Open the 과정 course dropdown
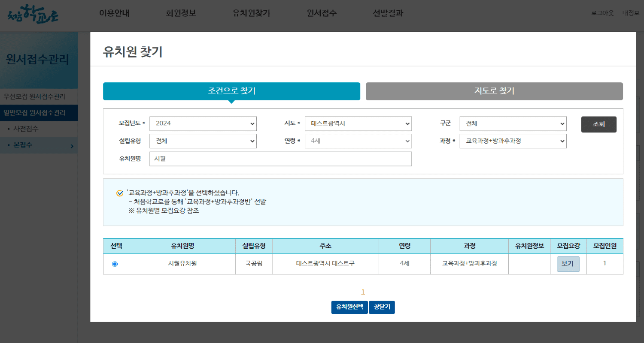This screenshot has width=644, height=343. pyautogui.click(x=513, y=141)
